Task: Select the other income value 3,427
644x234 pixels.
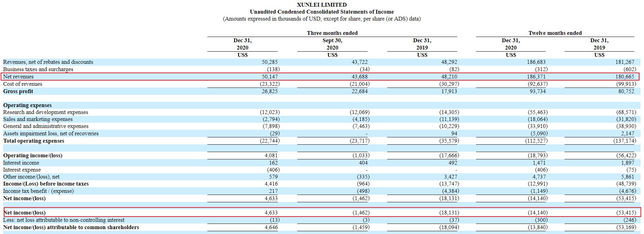Action: [x=451, y=177]
